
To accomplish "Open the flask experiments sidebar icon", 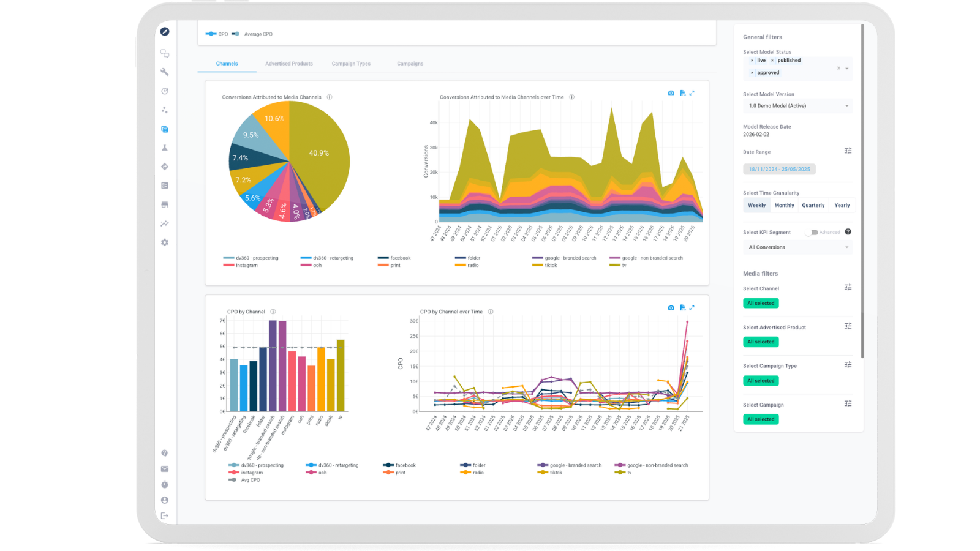I will click(165, 148).
